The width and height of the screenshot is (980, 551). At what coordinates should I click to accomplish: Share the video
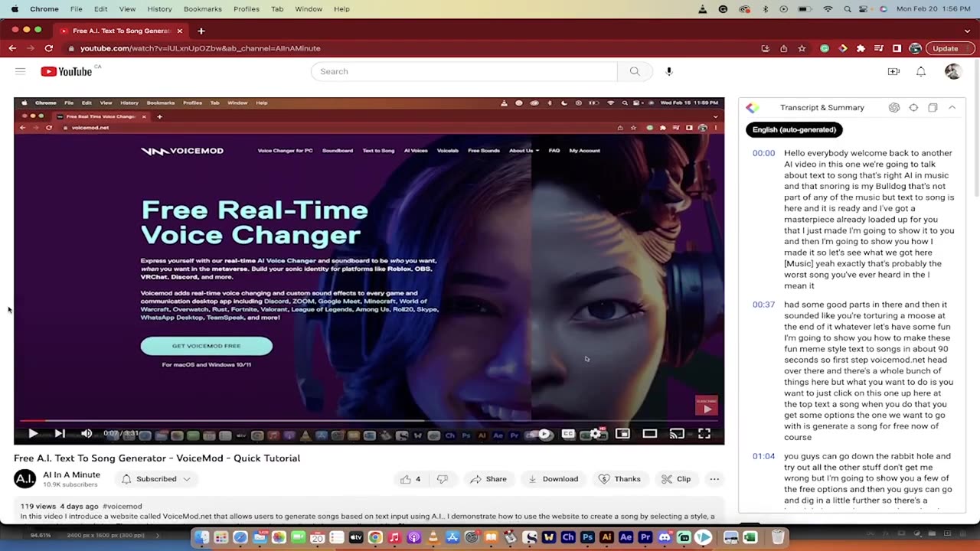click(x=488, y=479)
